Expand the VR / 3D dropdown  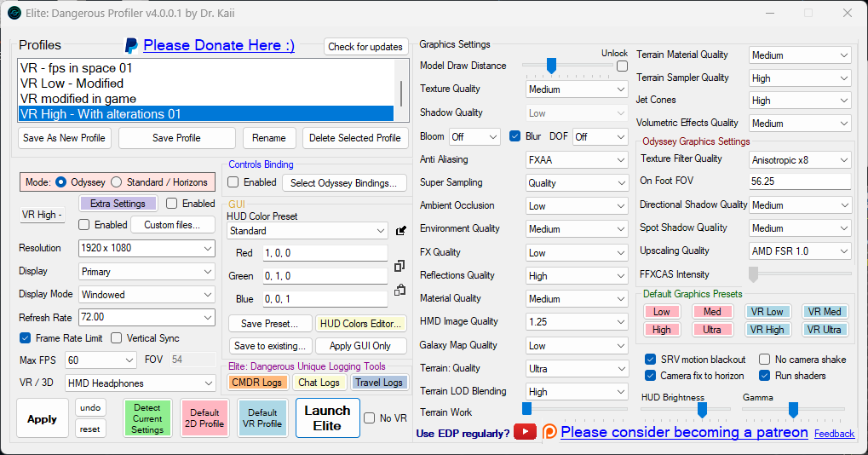tap(141, 383)
